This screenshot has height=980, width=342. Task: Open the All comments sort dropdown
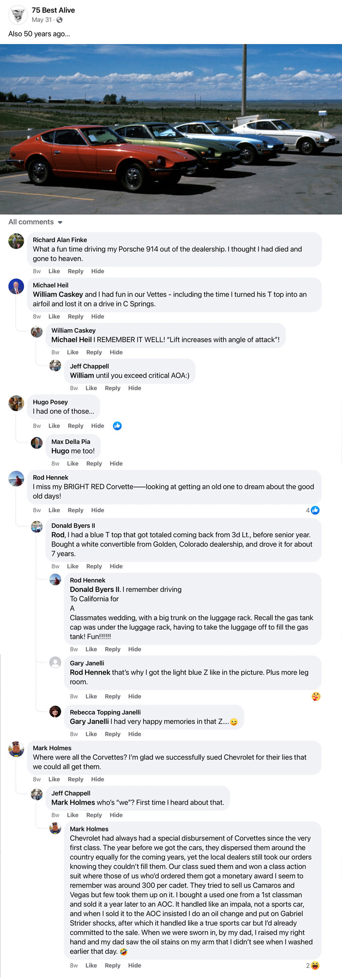[x=35, y=222]
